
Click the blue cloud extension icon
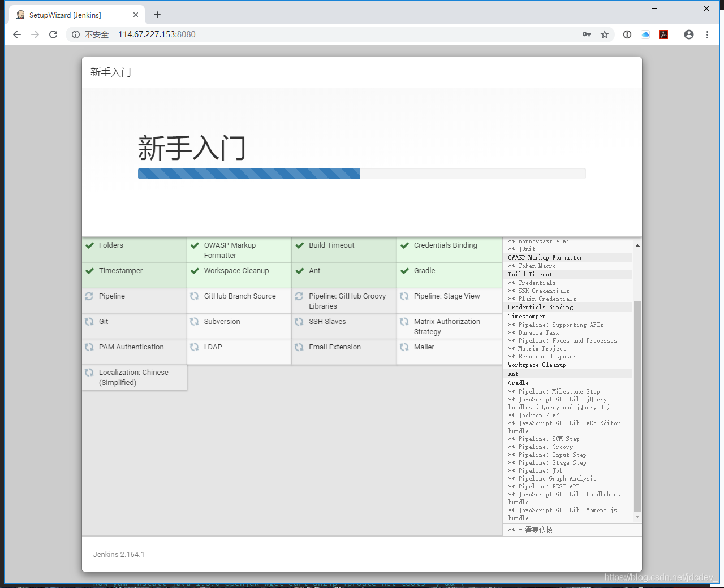[x=645, y=34]
